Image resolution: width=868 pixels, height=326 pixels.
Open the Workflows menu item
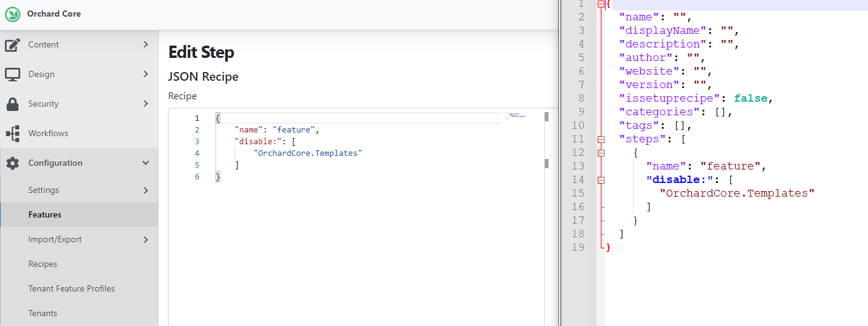(79, 133)
